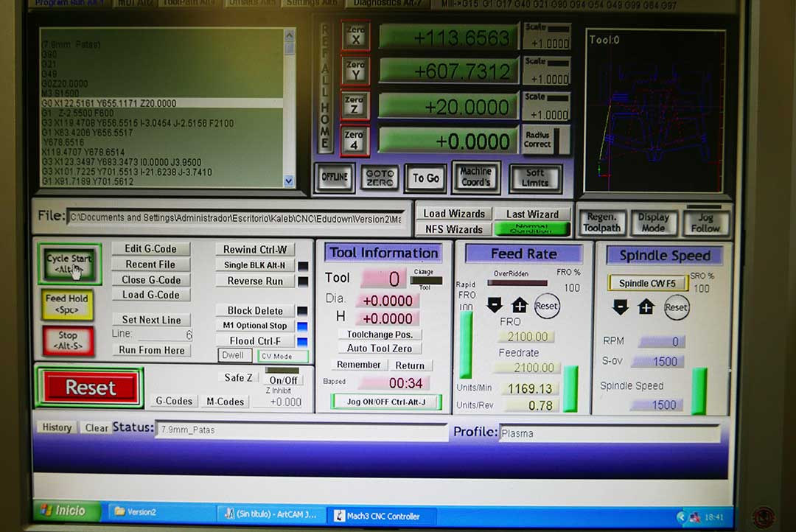Toggle Spindle CW F5
The width and height of the screenshot is (796, 532).
647,283
